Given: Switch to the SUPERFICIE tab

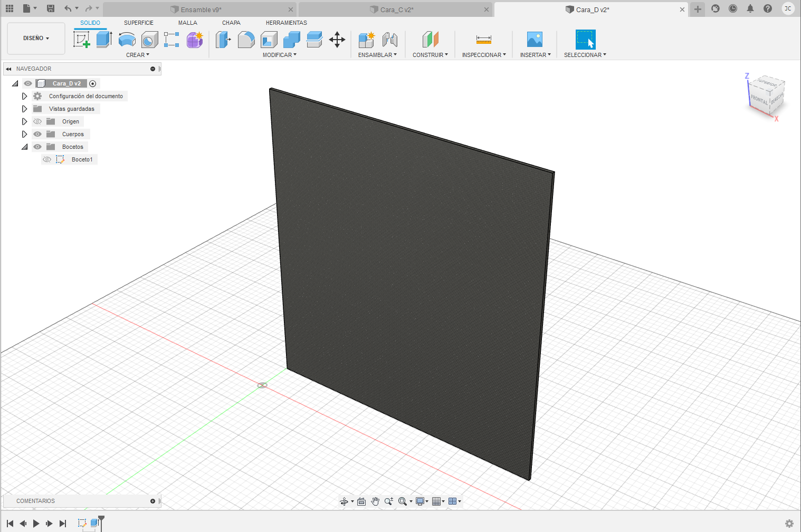Looking at the screenshot, I should [x=139, y=23].
